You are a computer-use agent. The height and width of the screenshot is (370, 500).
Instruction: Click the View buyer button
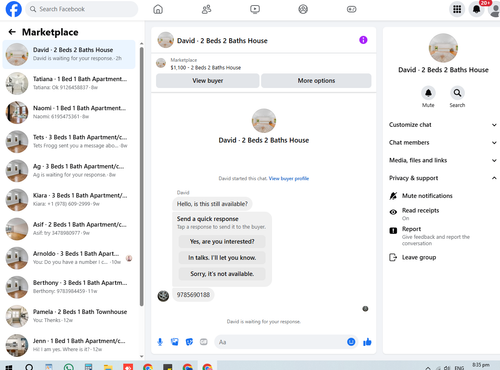tap(208, 81)
